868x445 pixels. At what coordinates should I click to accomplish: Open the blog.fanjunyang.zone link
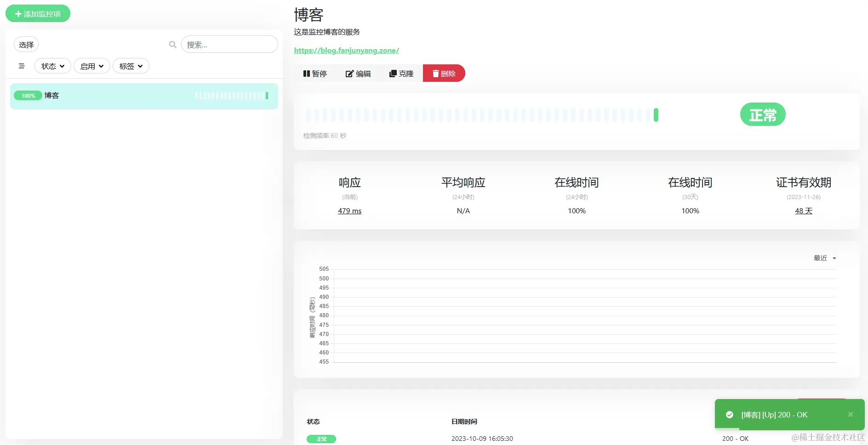(346, 51)
